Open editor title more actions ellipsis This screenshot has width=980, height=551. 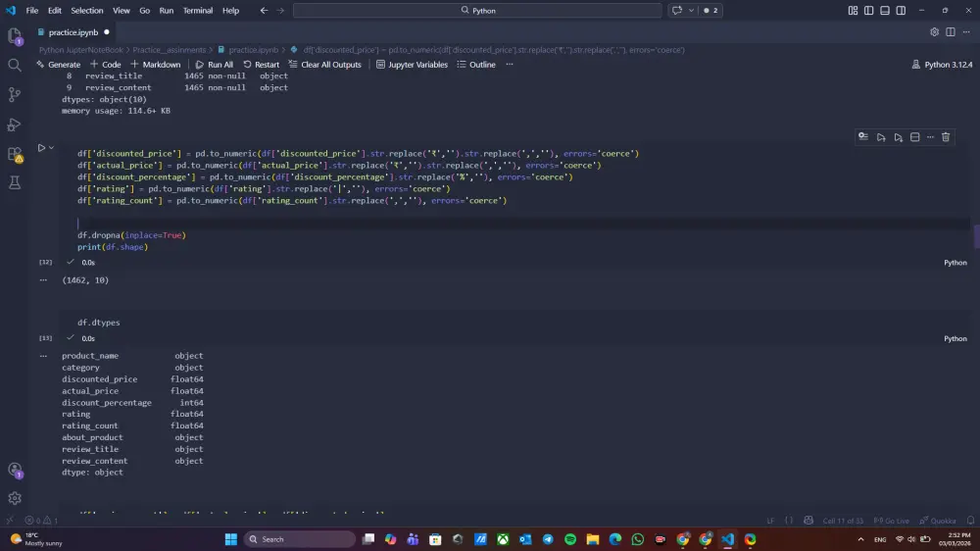966,32
